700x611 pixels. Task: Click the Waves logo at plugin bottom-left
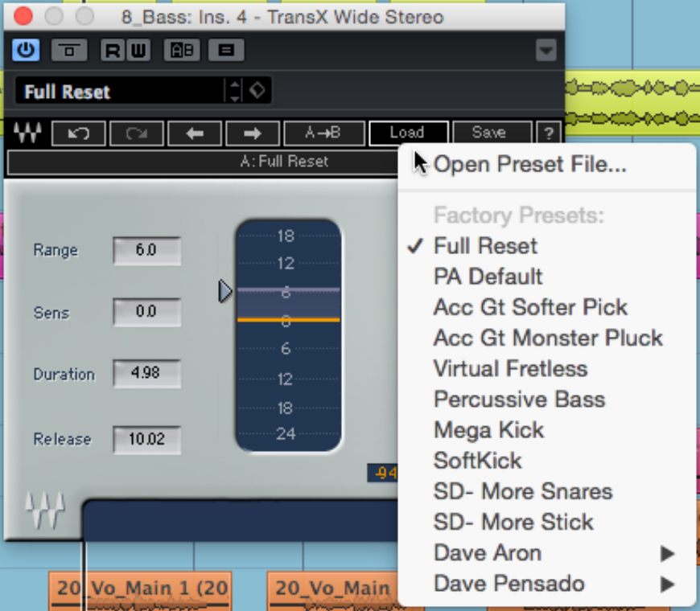[x=44, y=510]
